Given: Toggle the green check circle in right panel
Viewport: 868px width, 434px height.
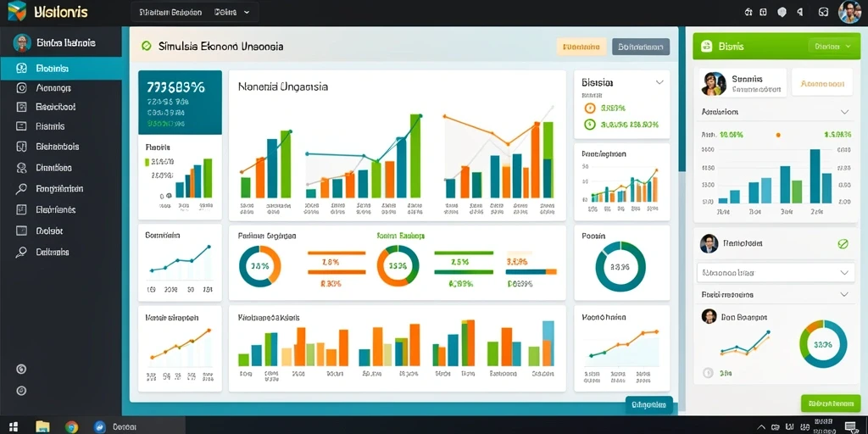Looking at the screenshot, I should pyautogui.click(x=843, y=243).
